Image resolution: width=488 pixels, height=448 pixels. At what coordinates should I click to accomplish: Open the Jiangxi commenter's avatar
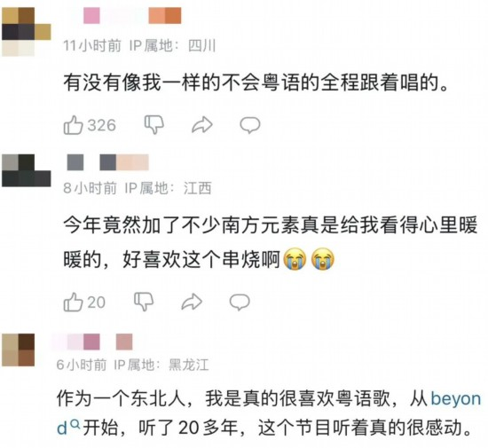pyautogui.click(x=27, y=170)
